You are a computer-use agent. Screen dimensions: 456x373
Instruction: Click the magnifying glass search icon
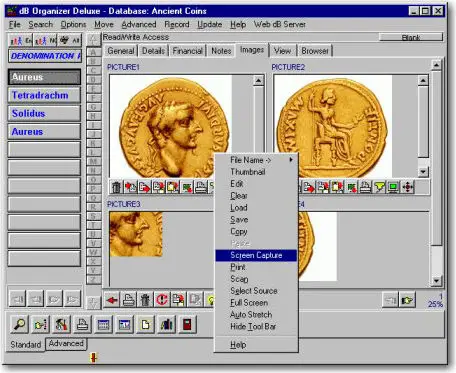[19, 324]
